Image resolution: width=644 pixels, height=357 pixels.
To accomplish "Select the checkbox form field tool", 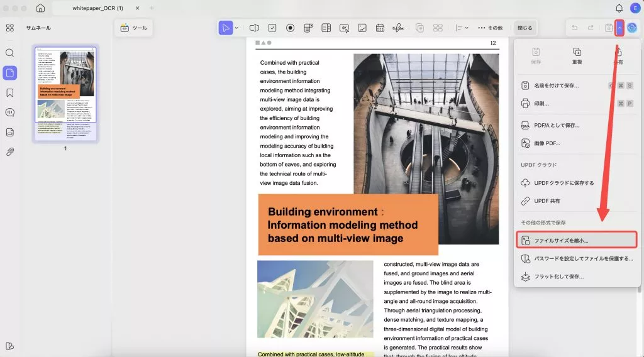I will tap(272, 28).
